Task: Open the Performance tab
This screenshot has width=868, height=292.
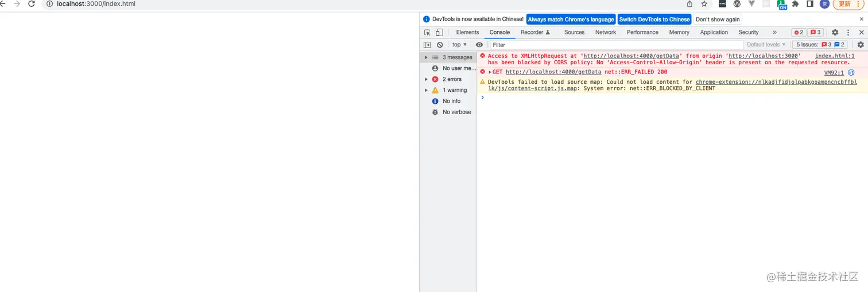Action: 642,33
